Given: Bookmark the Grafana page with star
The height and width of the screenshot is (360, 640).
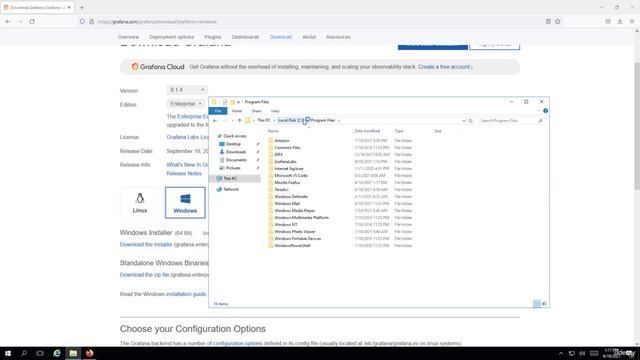Looking at the screenshot, I should (x=558, y=22).
